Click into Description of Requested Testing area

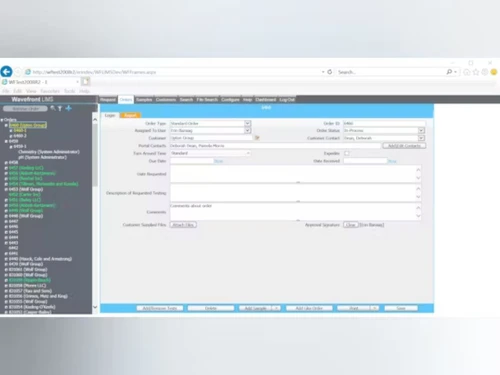296,193
